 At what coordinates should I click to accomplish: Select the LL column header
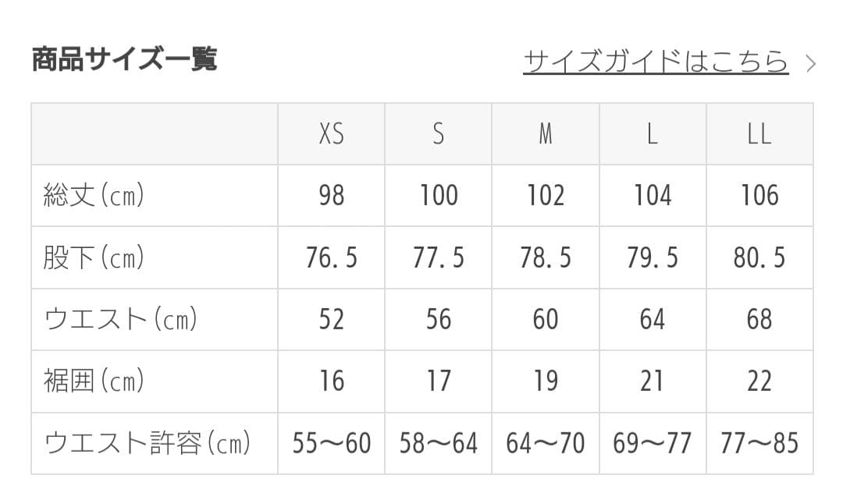[759, 133]
